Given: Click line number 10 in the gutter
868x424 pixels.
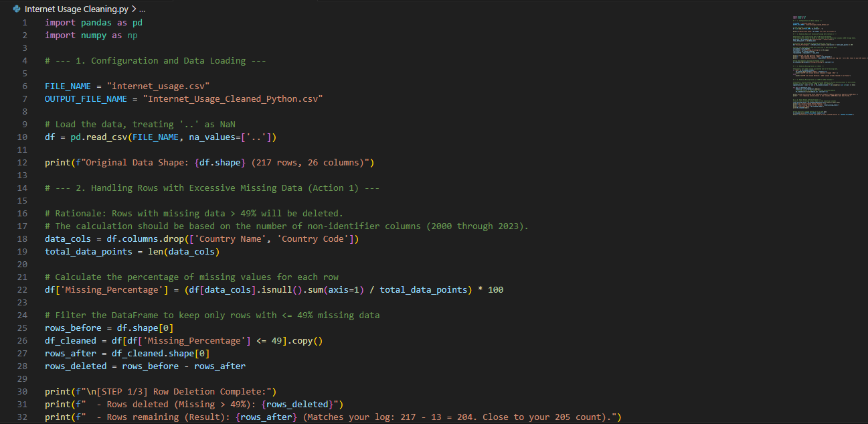Looking at the screenshot, I should (22, 137).
